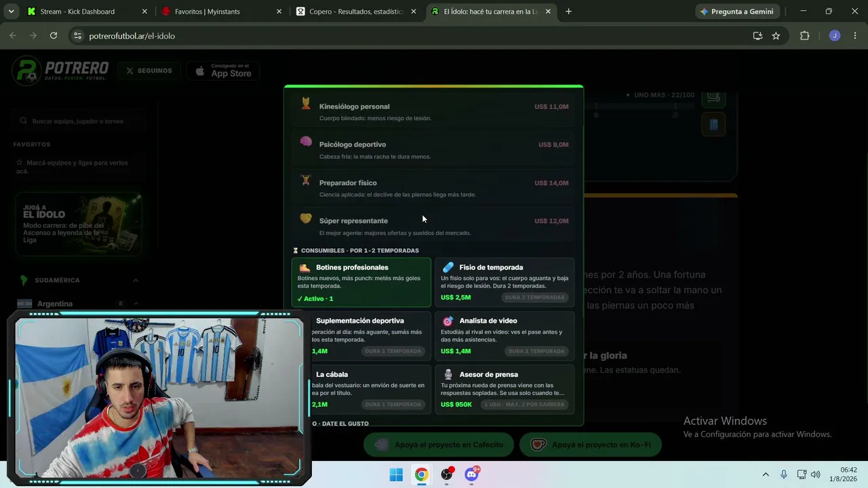The height and width of the screenshot is (488, 868).
Task: Open the tab search dropdown arrow
Action: [x=12, y=12]
